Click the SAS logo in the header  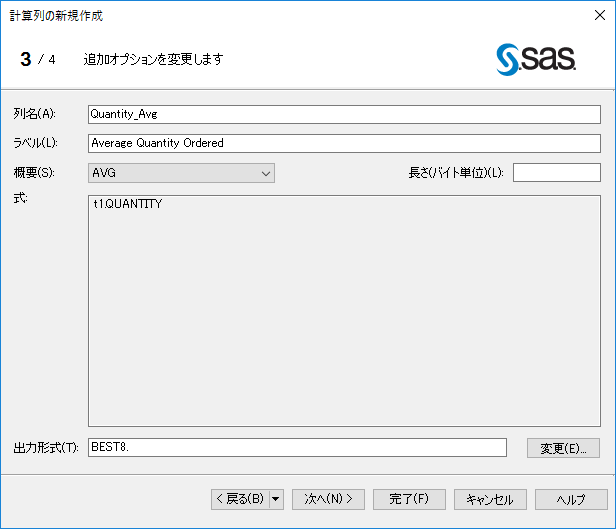pos(536,59)
